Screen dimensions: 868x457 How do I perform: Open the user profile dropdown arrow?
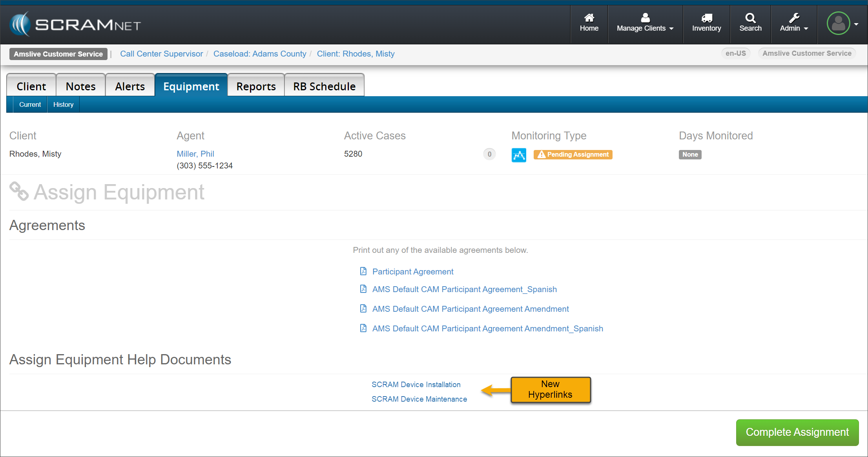pos(856,24)
